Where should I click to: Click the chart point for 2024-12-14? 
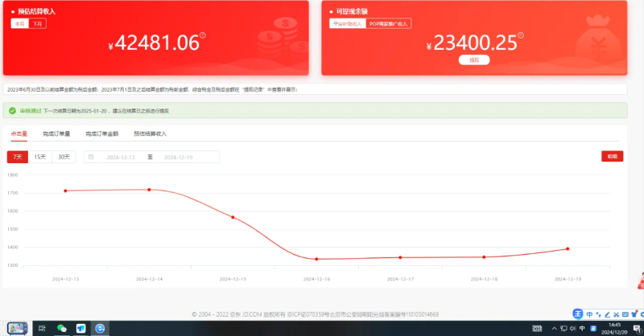tap(149, 190)
